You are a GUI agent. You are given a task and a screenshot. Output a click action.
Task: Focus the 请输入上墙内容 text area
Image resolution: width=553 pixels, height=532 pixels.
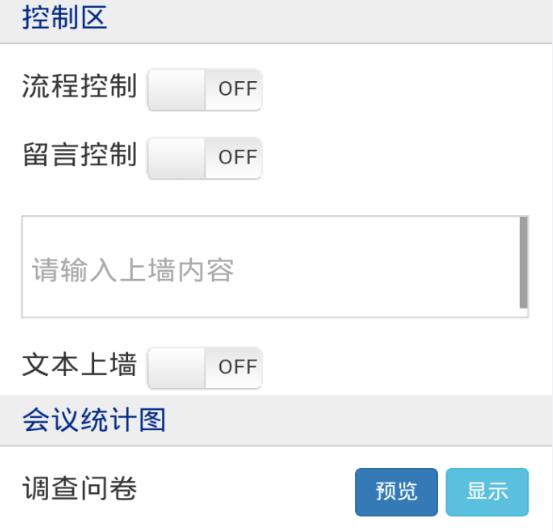(275, 267)
